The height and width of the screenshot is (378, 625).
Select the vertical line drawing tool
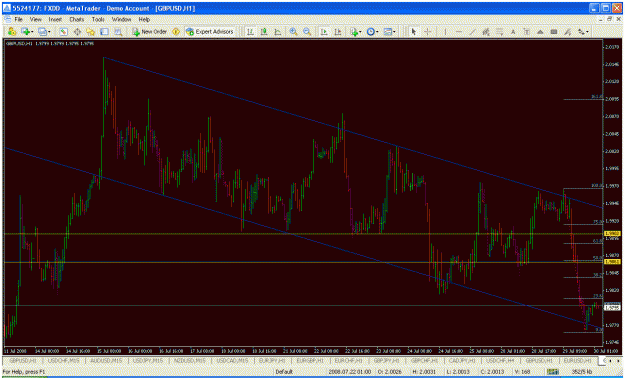coord(445,32)
